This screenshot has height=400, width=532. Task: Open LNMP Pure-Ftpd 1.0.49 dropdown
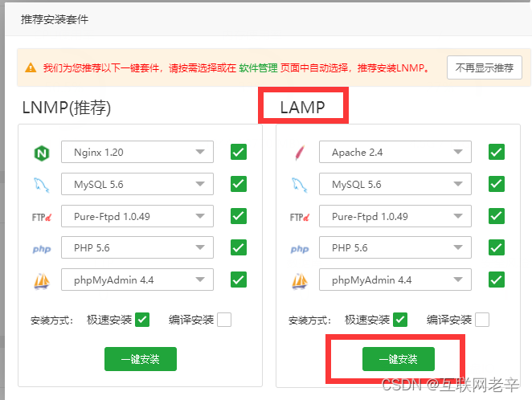[137, 216]
